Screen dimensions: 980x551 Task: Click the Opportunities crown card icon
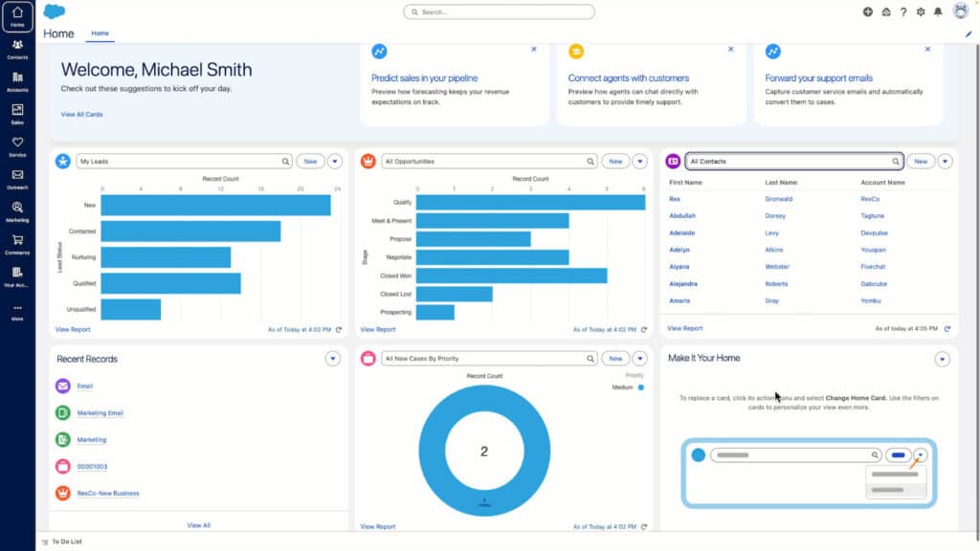[368, 161]
